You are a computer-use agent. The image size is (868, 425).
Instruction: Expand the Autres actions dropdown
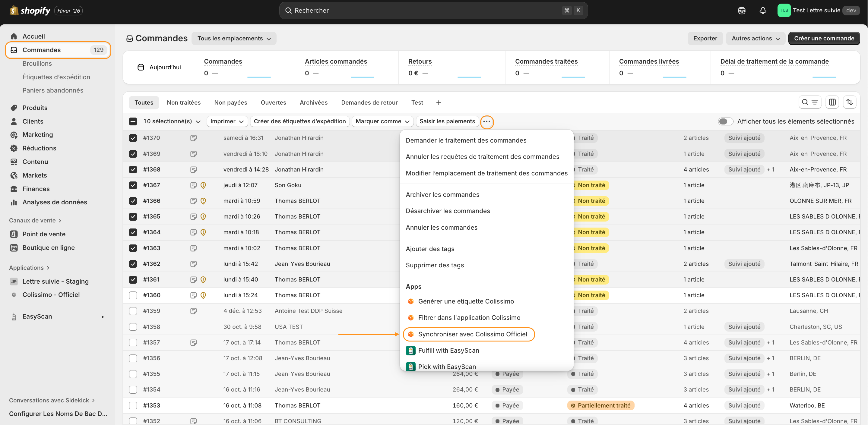click(x=755, y=38)
